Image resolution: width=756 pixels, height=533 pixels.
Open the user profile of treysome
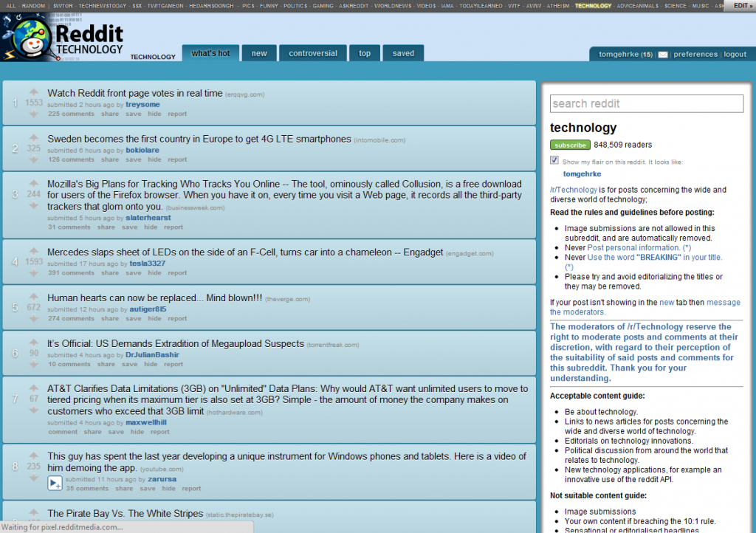coord(142,105)
